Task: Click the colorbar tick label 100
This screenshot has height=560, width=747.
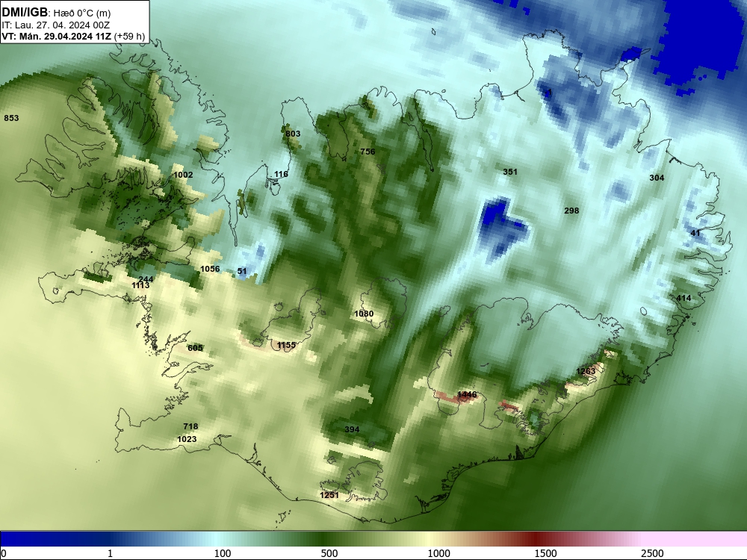Action: click(x=223, y=553)
